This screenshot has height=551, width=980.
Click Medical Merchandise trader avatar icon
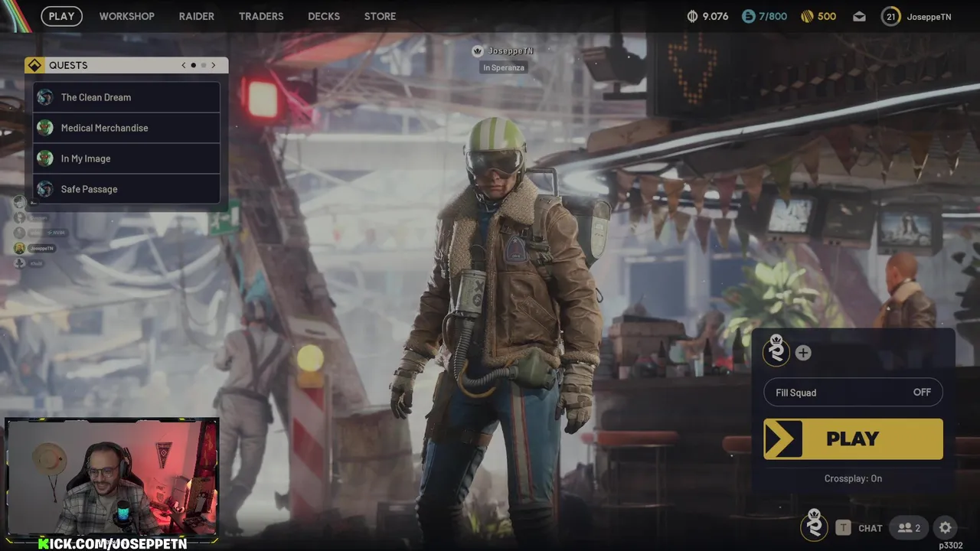point(45,128)
